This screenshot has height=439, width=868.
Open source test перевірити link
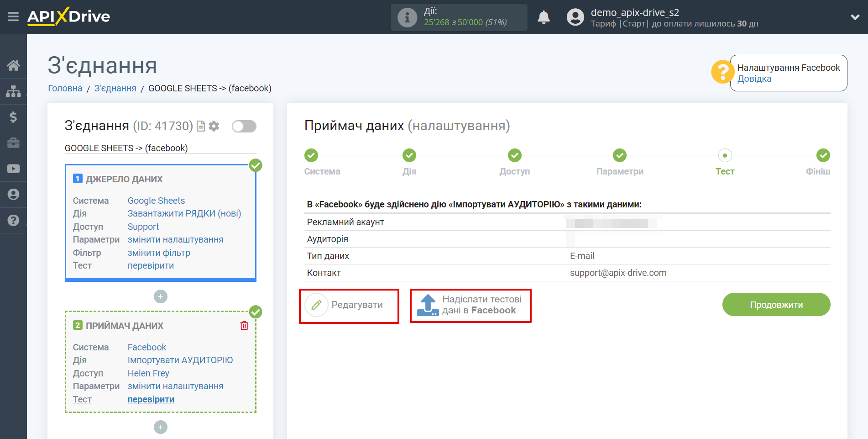tap(151, 265)
